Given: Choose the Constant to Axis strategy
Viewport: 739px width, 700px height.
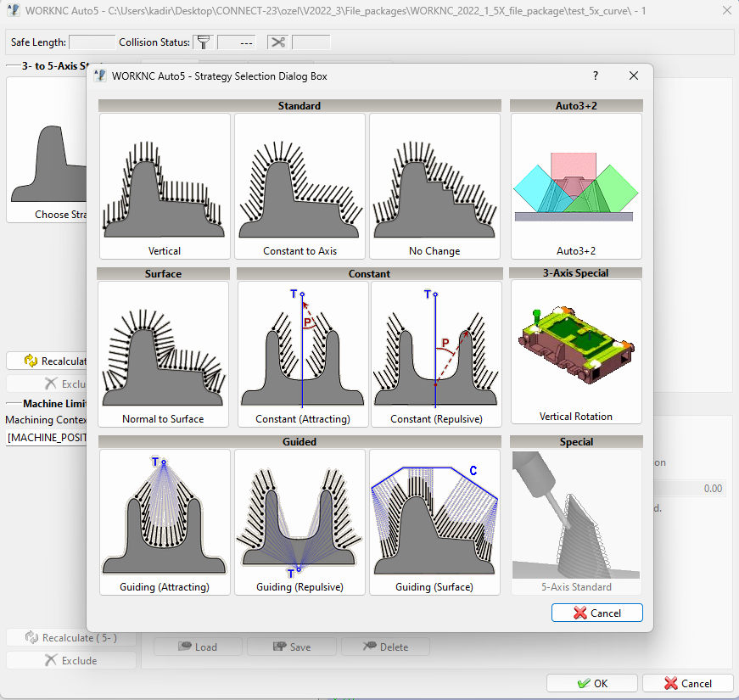Looking at the screenshot, I should click(300, 186).
